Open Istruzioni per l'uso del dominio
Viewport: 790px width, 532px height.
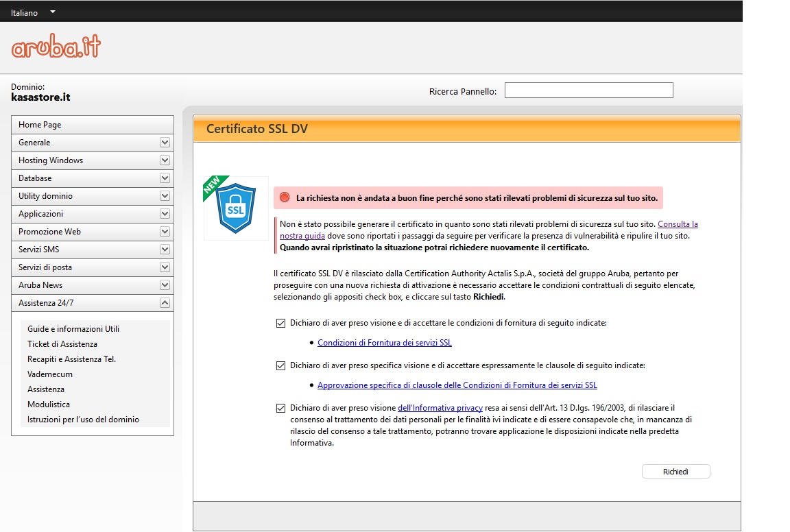point(83,420)
